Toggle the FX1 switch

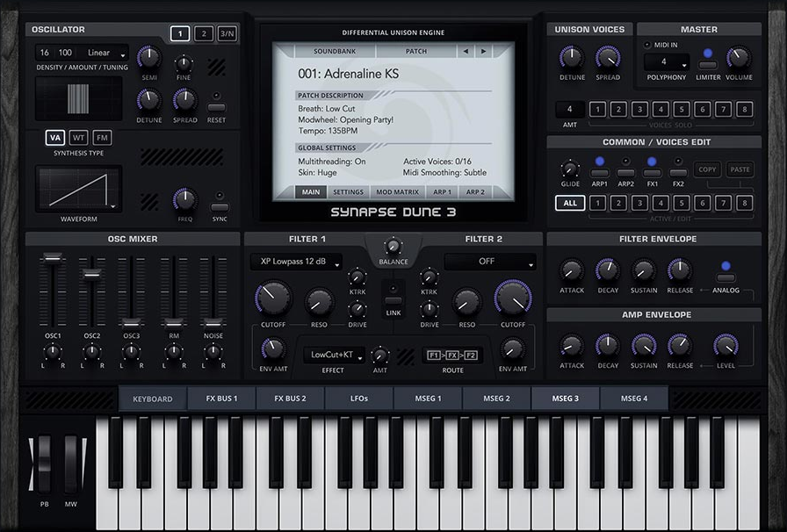[652, 173]
